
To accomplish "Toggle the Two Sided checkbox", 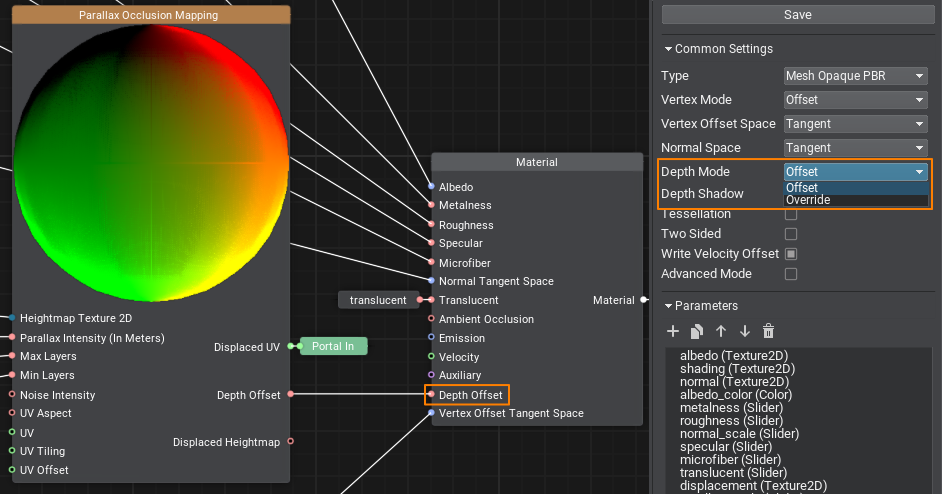I will tap(791, 234).
